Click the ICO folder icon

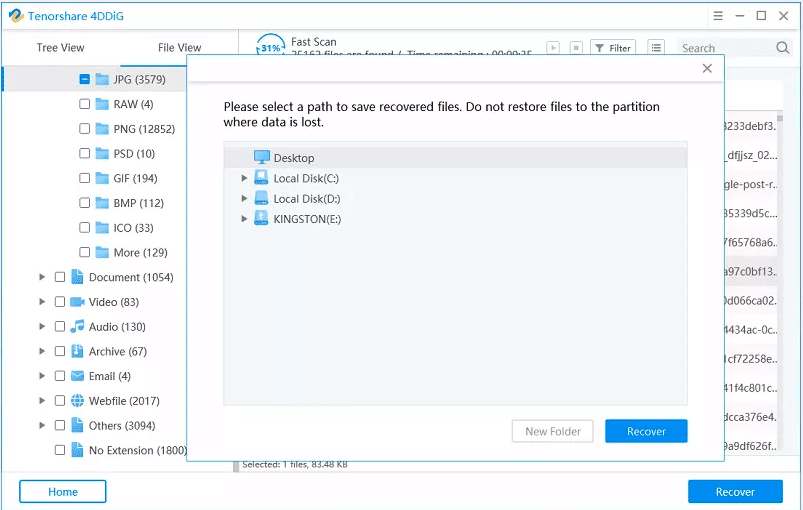point(102,227)
